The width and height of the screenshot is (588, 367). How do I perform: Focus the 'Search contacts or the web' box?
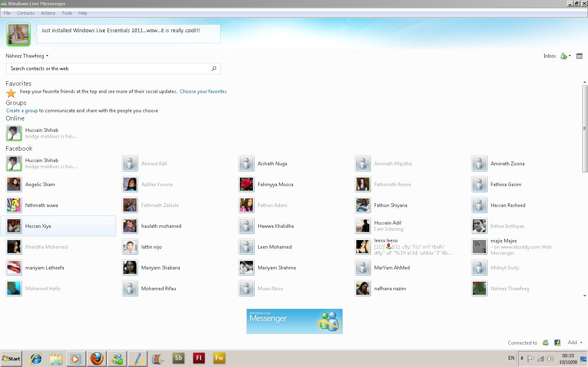pos(113,69)
